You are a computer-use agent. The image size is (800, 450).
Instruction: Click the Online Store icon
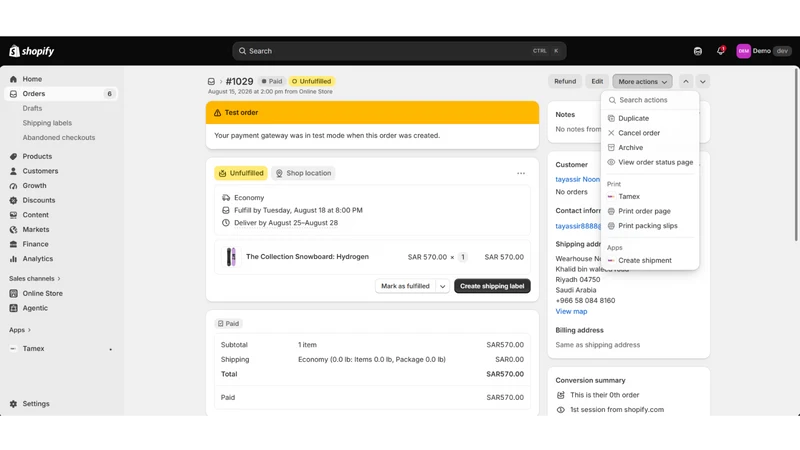click(x=13, y=293)
